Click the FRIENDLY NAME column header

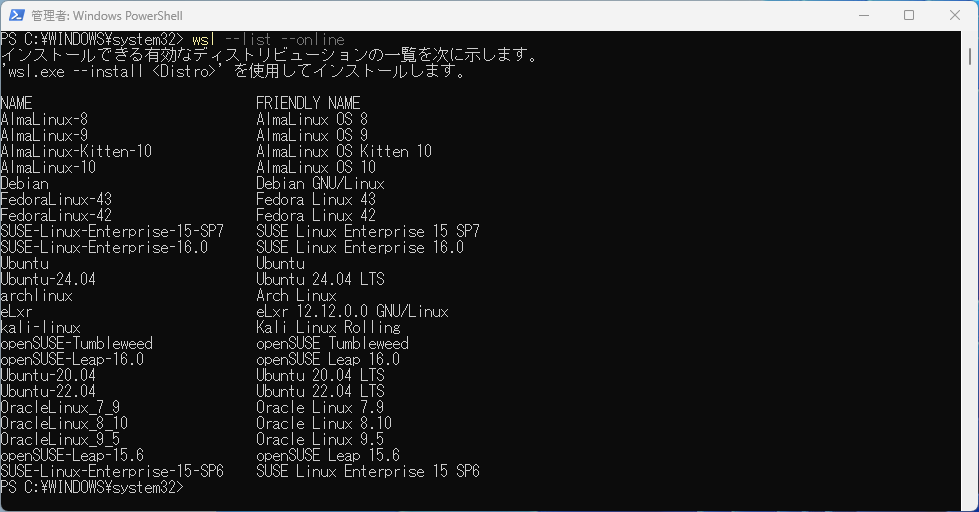tap(308, 104)
